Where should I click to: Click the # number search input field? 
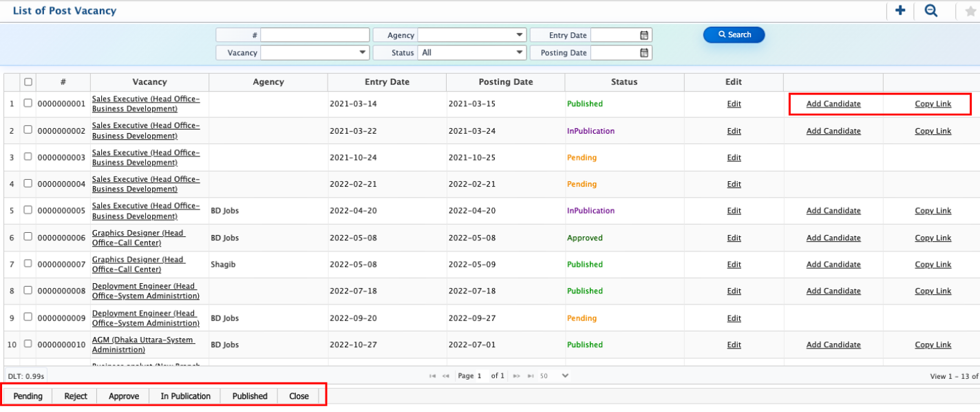[315, 35]
